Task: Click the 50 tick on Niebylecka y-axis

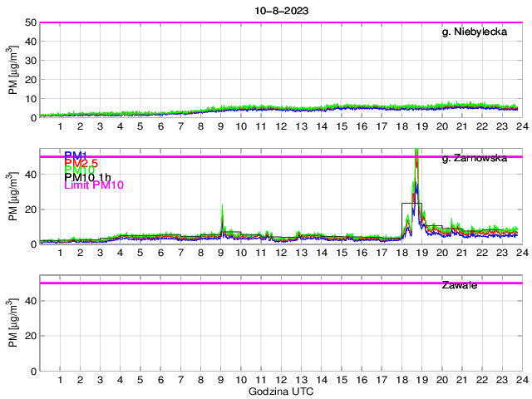Action: click(31, 22)
